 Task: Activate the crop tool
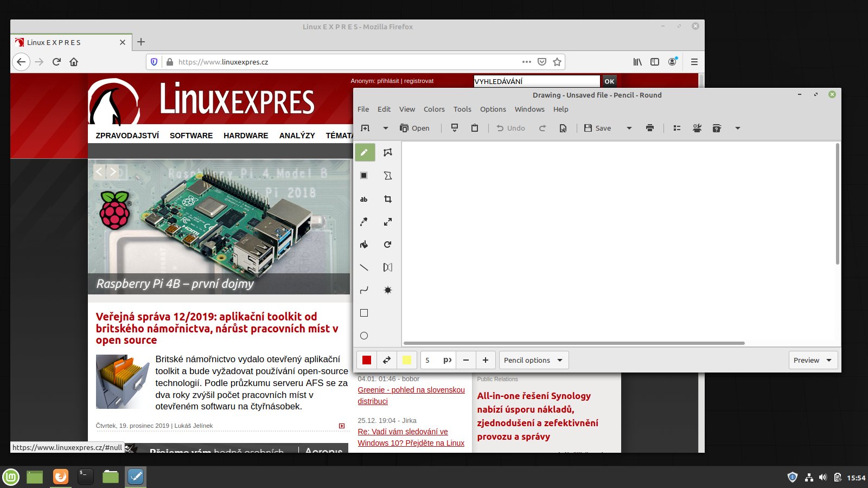click(387, 199)
